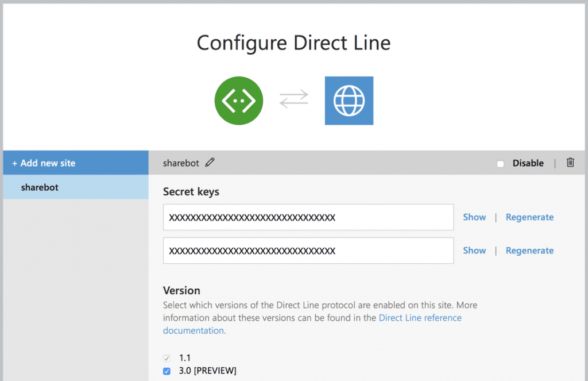Click the exchange arrows between channel icons
This screenshot has height=381, width=588.
(x=293, y=100)
